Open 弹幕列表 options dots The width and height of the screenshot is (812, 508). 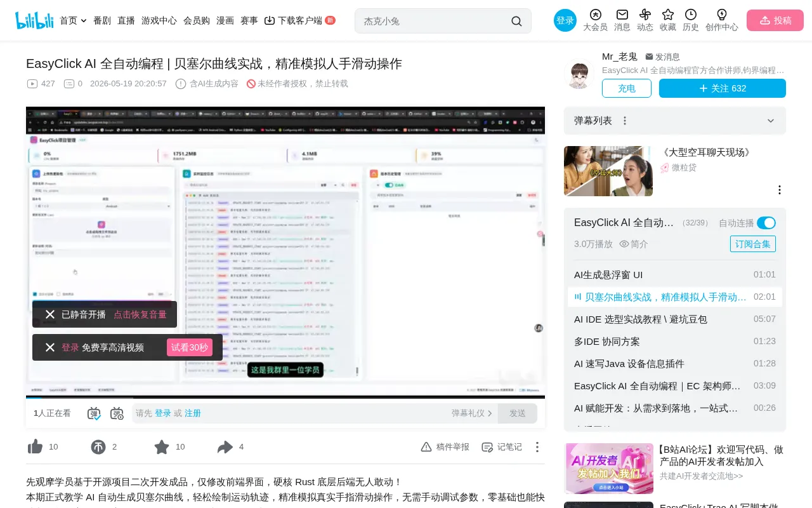tap(625, 121)
